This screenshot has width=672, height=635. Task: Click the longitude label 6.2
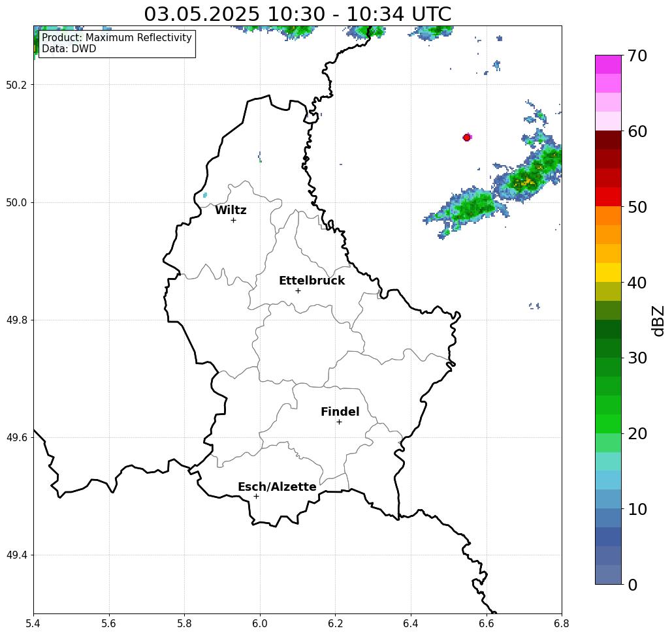click(335, 623)
